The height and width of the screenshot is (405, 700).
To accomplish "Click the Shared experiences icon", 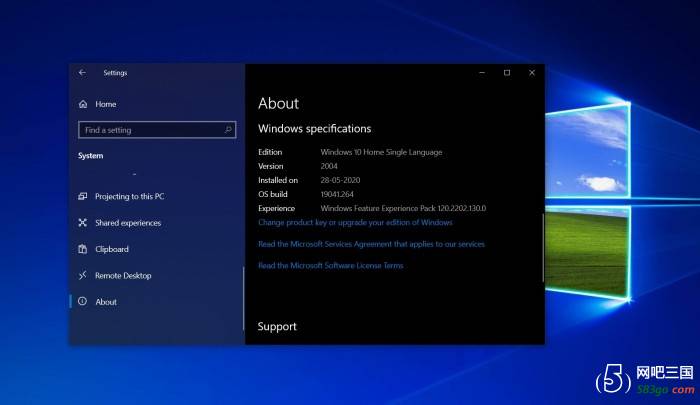I will [83, 222].
